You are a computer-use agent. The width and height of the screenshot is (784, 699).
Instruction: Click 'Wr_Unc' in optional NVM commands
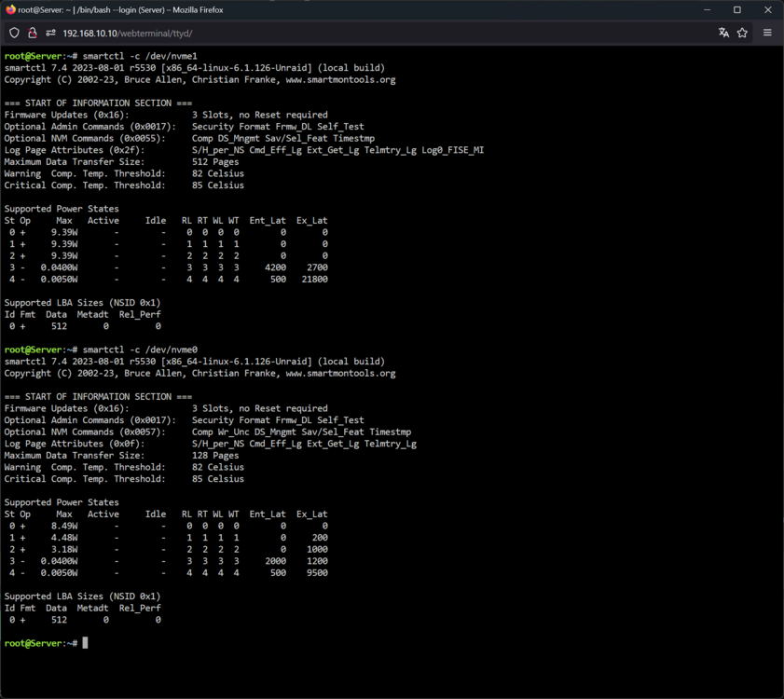point(233,432)
